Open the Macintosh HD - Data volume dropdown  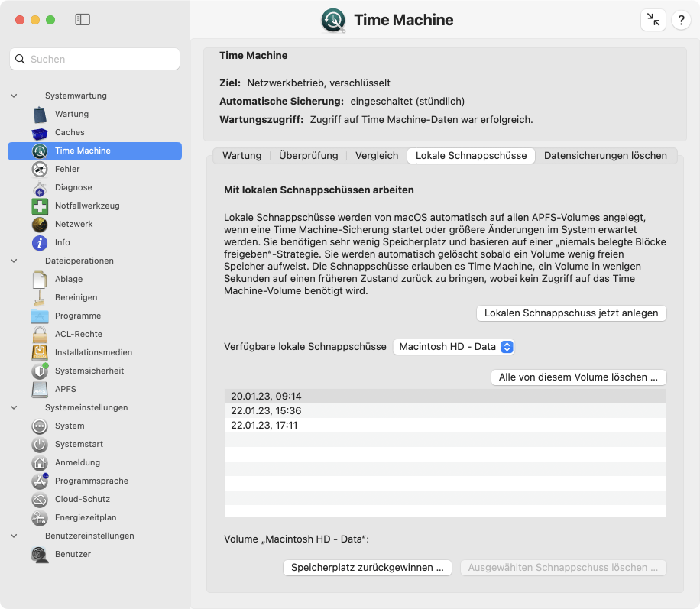454,347
